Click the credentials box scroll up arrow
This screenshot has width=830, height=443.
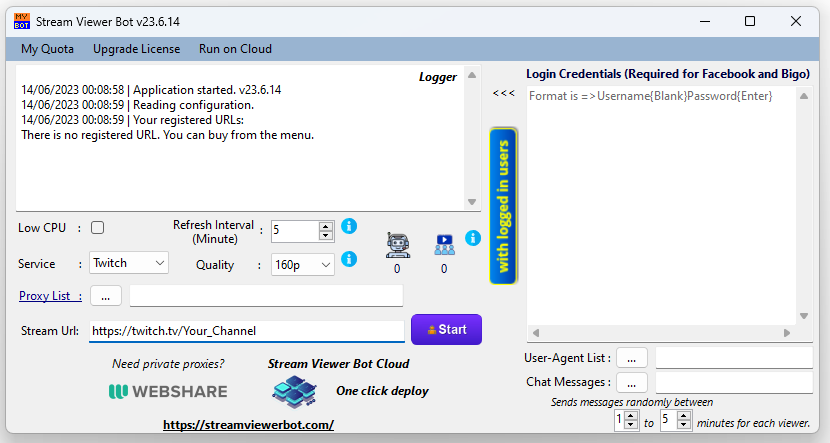(804, 96)
